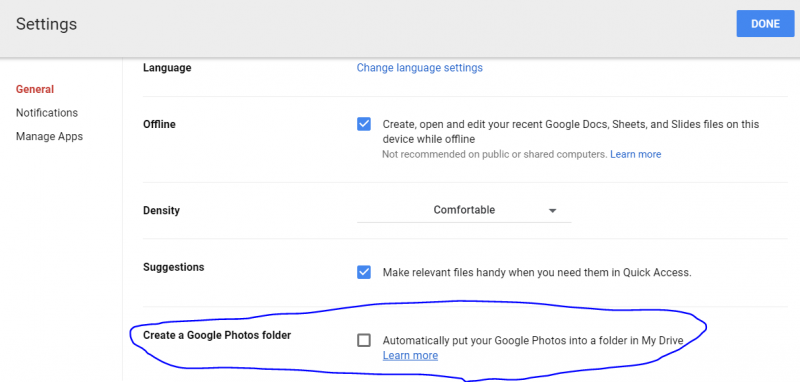
Task: Click the Language row label
Action: coord(167,68)
